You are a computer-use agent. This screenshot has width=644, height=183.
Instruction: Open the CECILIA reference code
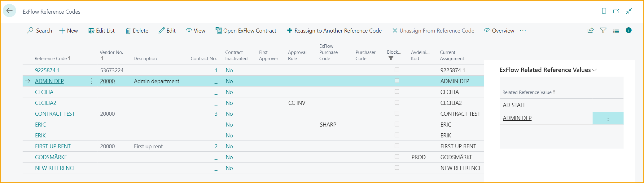[44, 92]
